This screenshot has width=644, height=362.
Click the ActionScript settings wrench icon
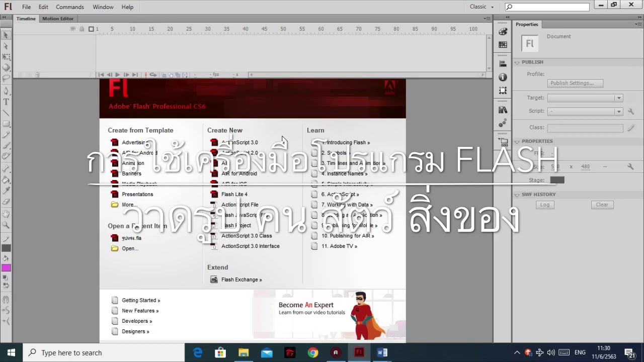click(x=631, y=111)
